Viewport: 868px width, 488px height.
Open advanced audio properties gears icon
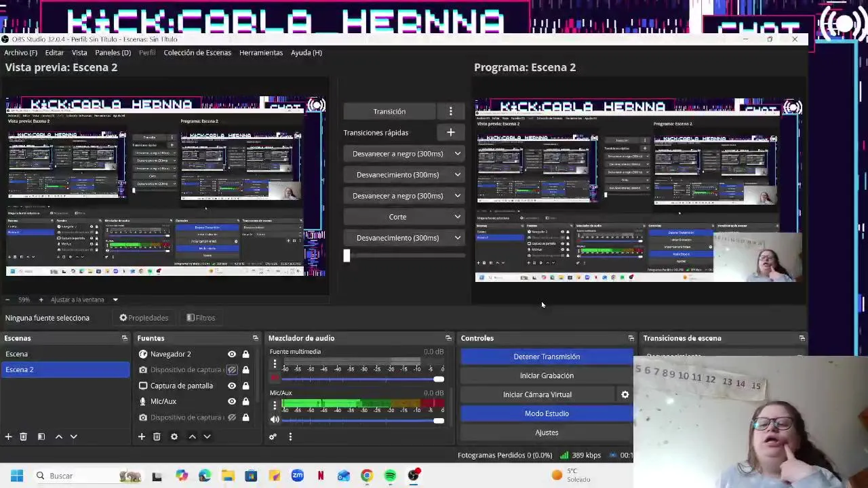coord(273,436)
